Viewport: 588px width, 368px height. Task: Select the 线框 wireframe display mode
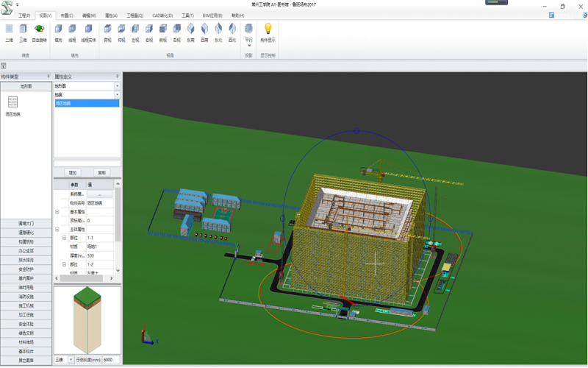(72, 33)
